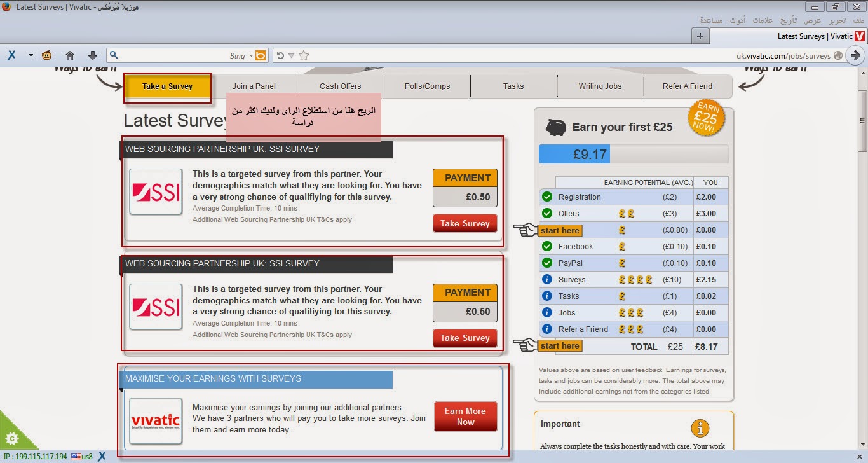Viewport: 868px width, 463px height.
Task: Go to the browser home page icon
Action: point(70,55)
